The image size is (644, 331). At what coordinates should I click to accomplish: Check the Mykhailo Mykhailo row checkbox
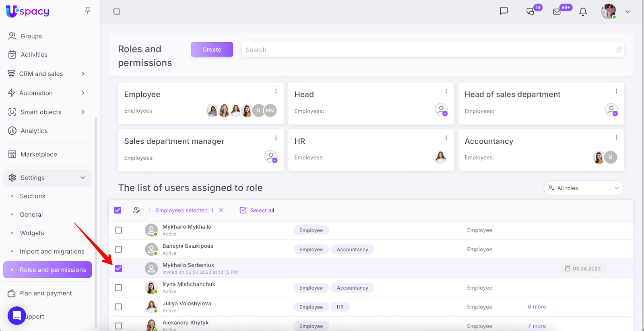118,230
